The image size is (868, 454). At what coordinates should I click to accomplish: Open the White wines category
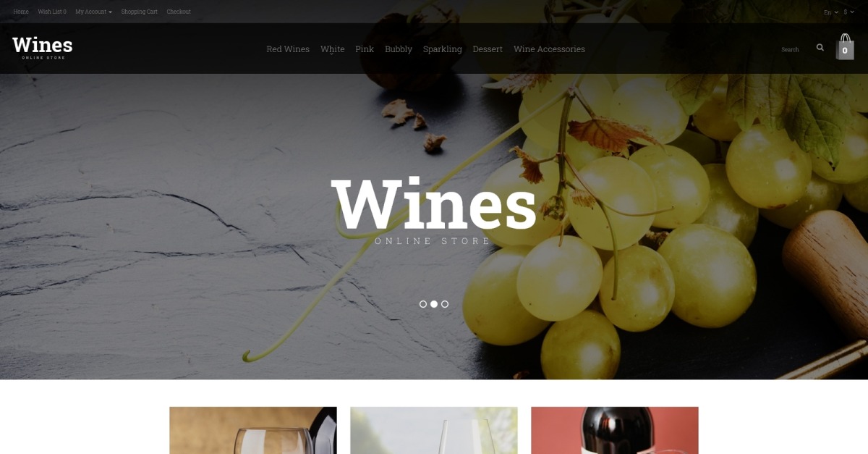[333, 49]
